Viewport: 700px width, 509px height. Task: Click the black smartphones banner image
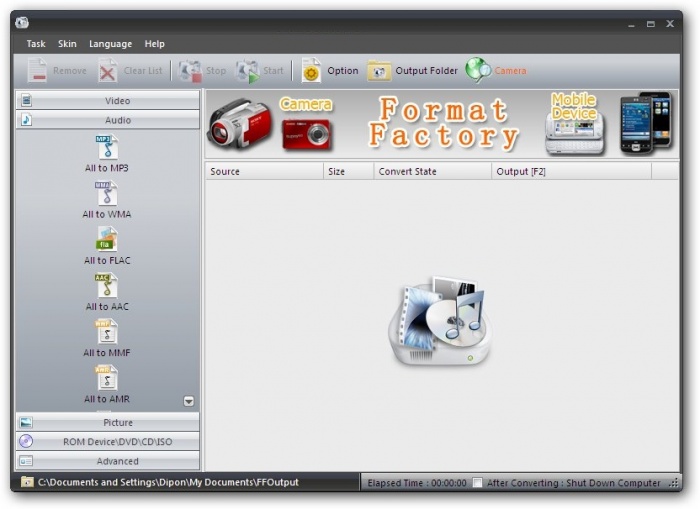(x=646, y=123)
